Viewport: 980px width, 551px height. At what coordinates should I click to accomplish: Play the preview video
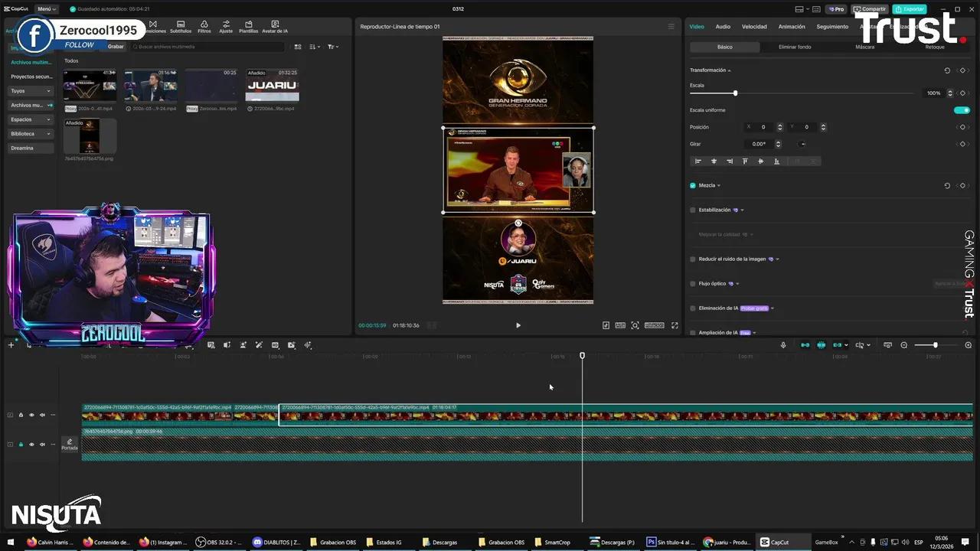click(x=518, y=325)
